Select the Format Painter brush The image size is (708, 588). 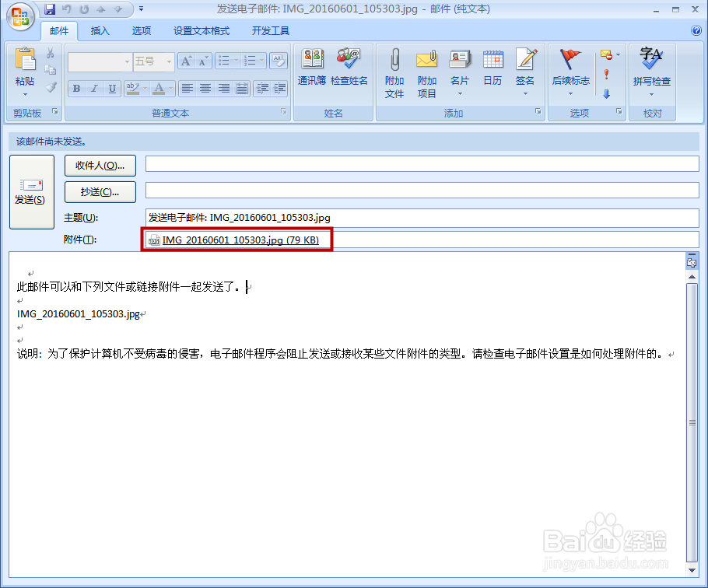[51, 86]
